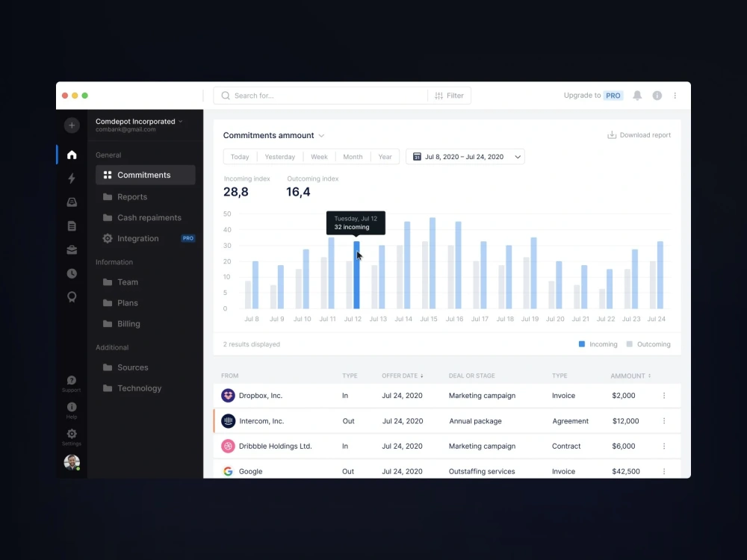The width and height of the screenshot is (747, 560).
Task: Sort by Ammount column
Action: (630, 376)
